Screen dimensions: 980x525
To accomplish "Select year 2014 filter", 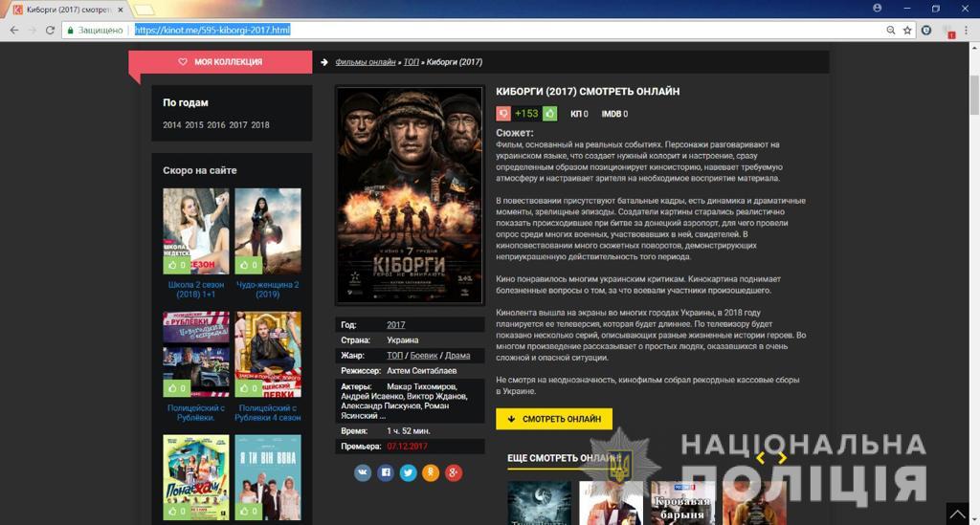I will (172, 125).
